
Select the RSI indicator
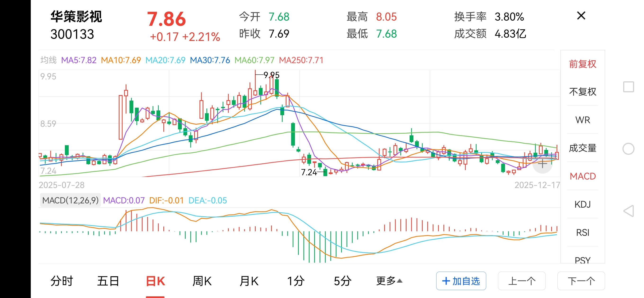(582, 232)
